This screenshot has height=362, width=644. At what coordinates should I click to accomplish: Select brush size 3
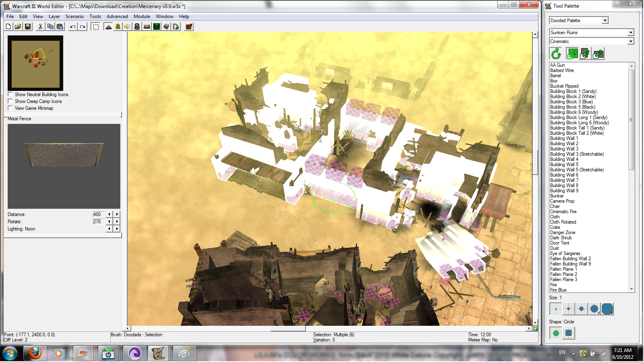click(581, 309)
